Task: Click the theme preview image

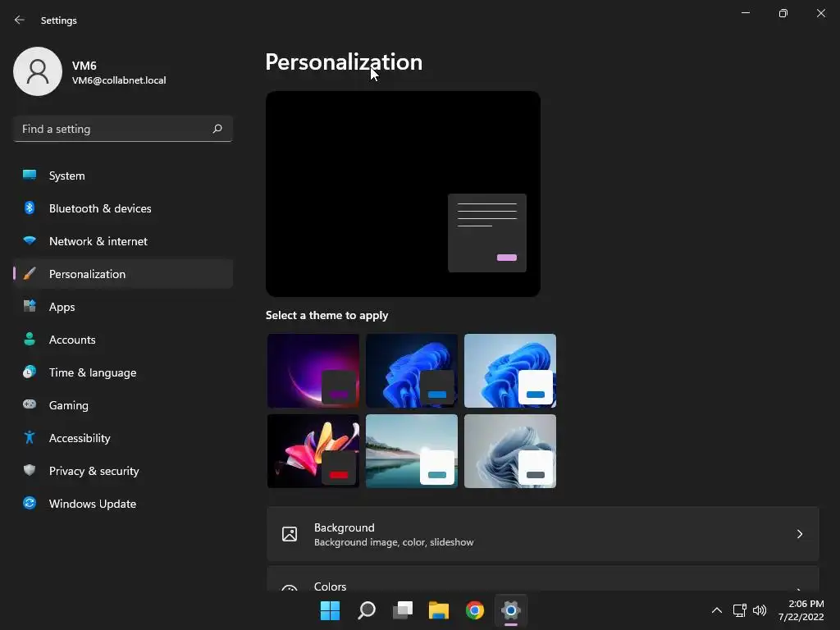Action: tap(403, 194)
